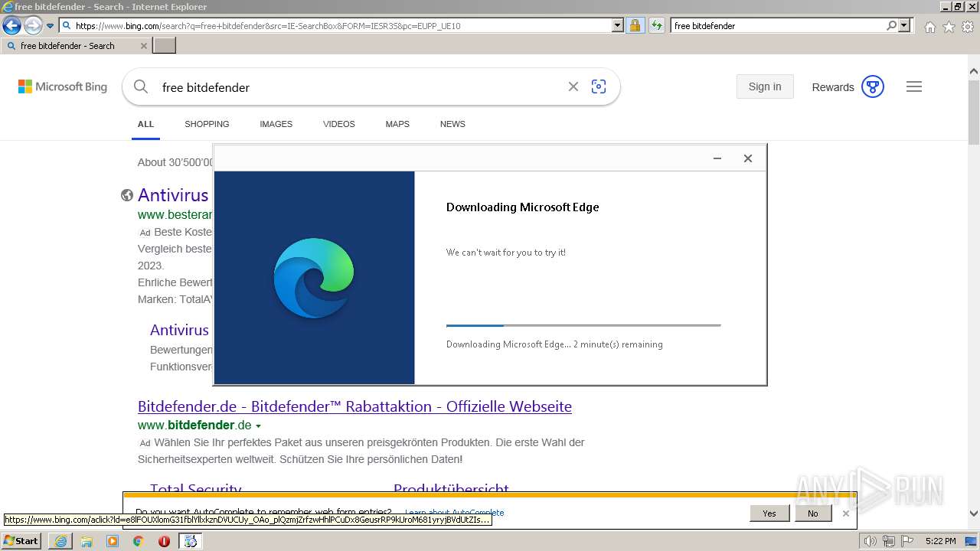This screenshot has height=551, width=980.
Task: Click the 'About 30'500'00' results count text
Action: [x=175, y=162]
